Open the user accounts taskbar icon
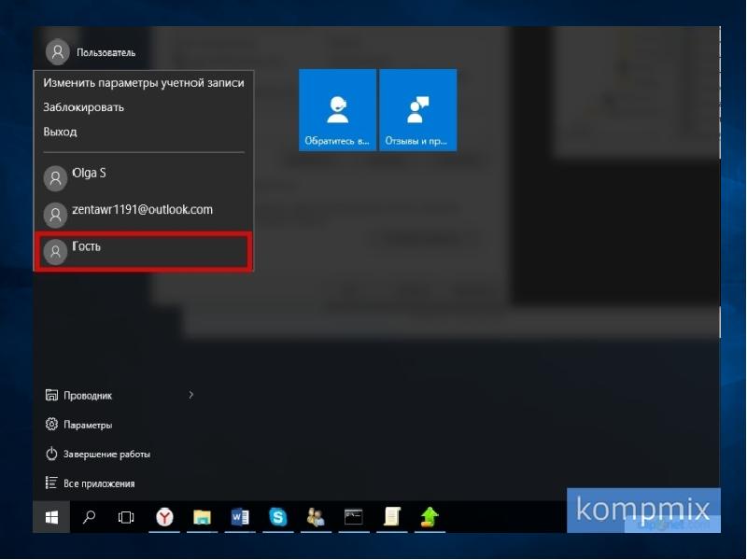Image resolution: width=747 pixels, height=560 pixels. [x=316, y=517]
